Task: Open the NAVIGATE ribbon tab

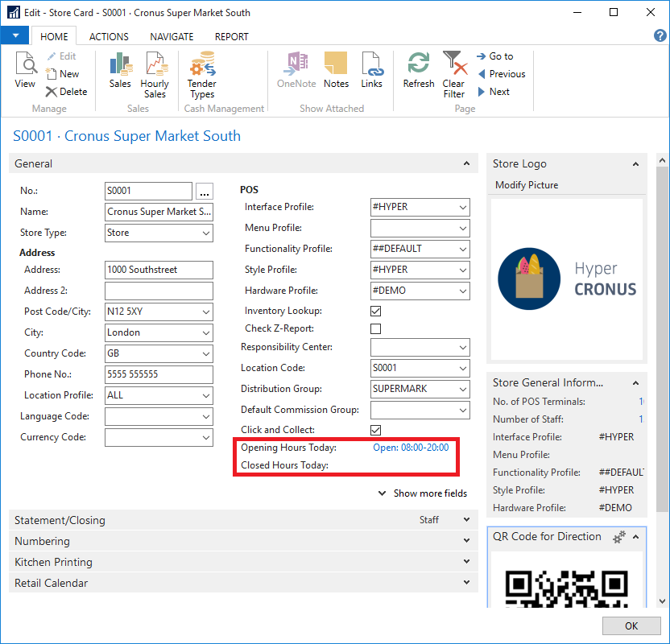Action: click(x=172, y=36)
